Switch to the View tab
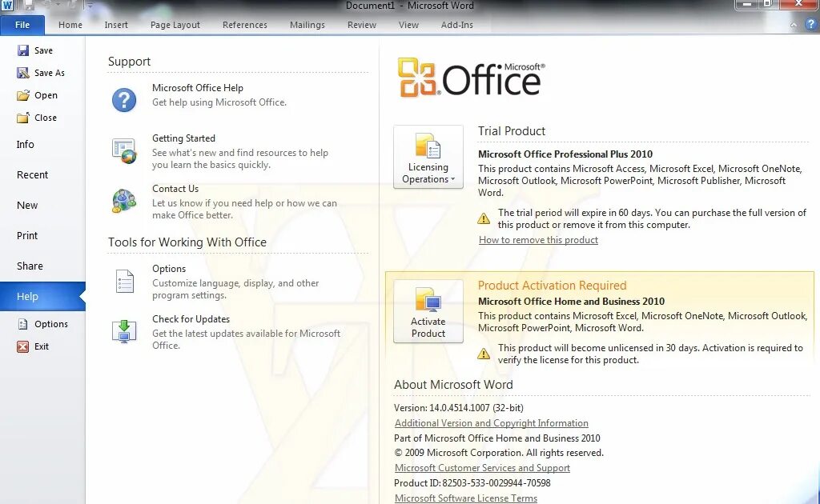Viewport: 820px width, 504px height. [408, 25]
